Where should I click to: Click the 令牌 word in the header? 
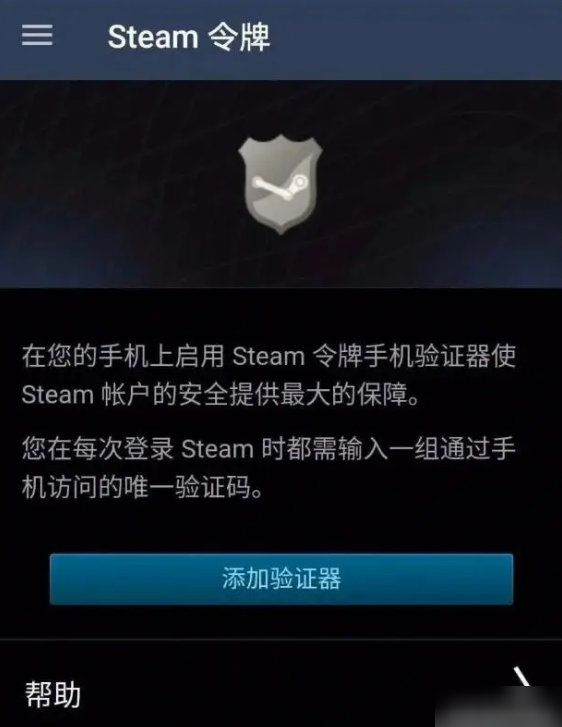(238, 37)
